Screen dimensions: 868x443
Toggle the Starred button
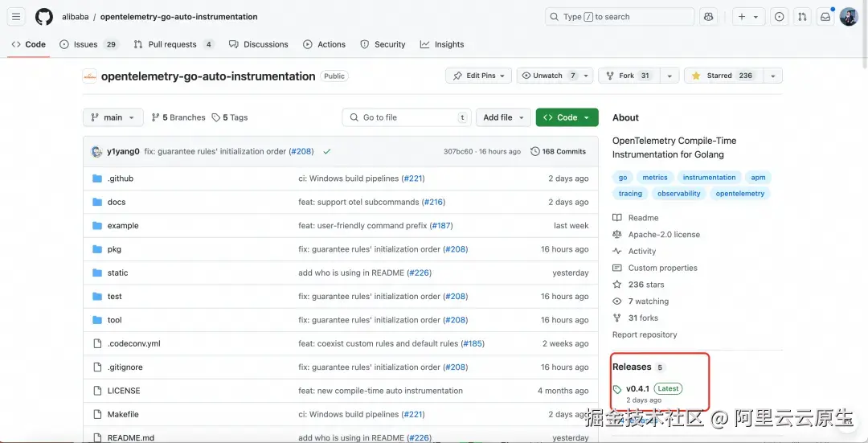723,76
